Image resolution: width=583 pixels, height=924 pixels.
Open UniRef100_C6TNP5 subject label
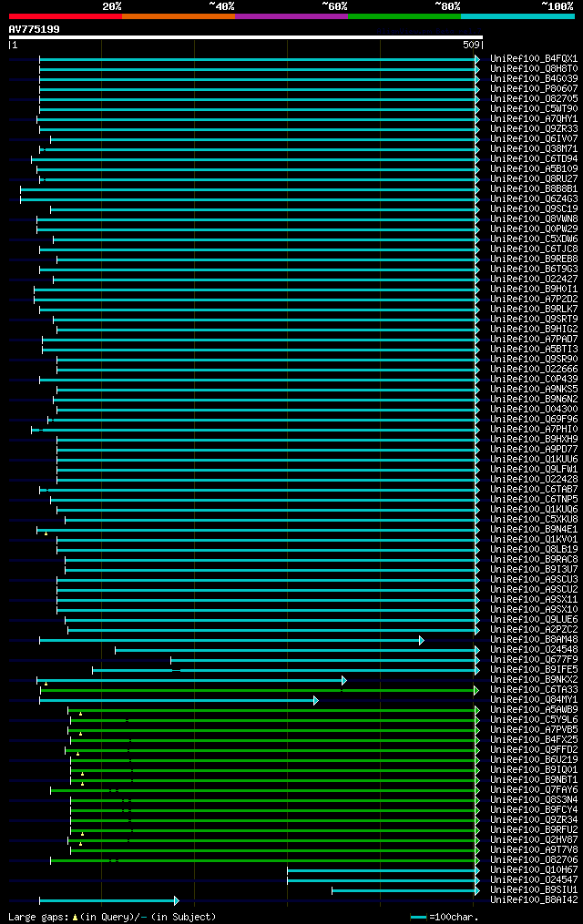(x=534, y=500)
